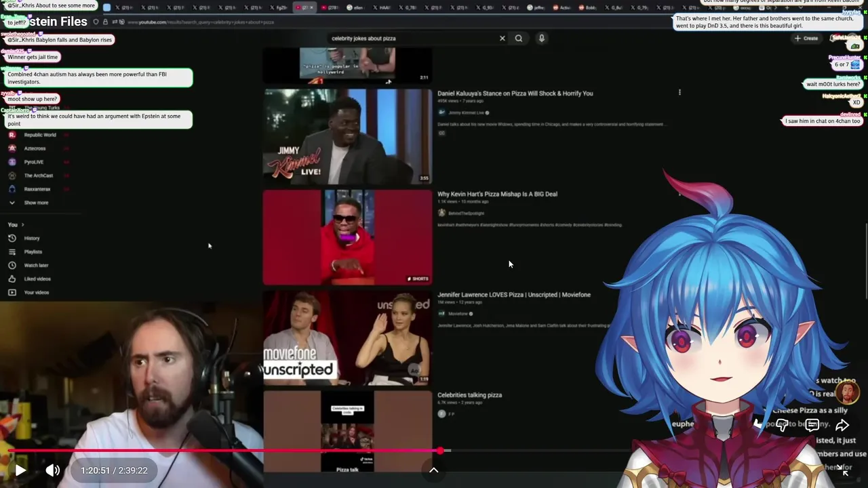868x488 pixels.
Task: Open the Moviefone Unscripted thumbnail
Action: (x=347, y=338)
